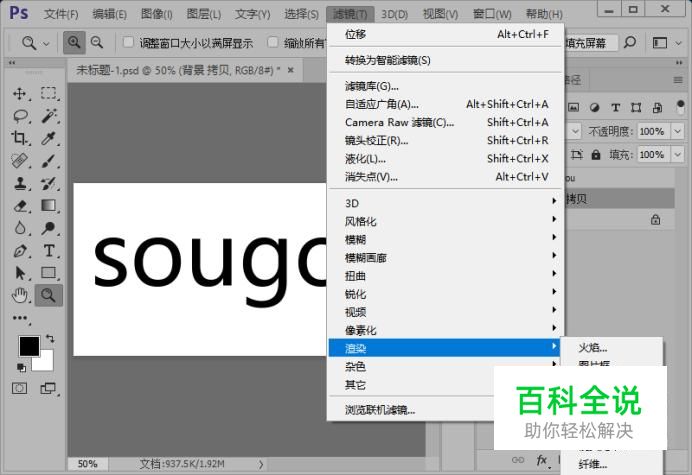Select the Horizontal Type tool

[49, 251]
